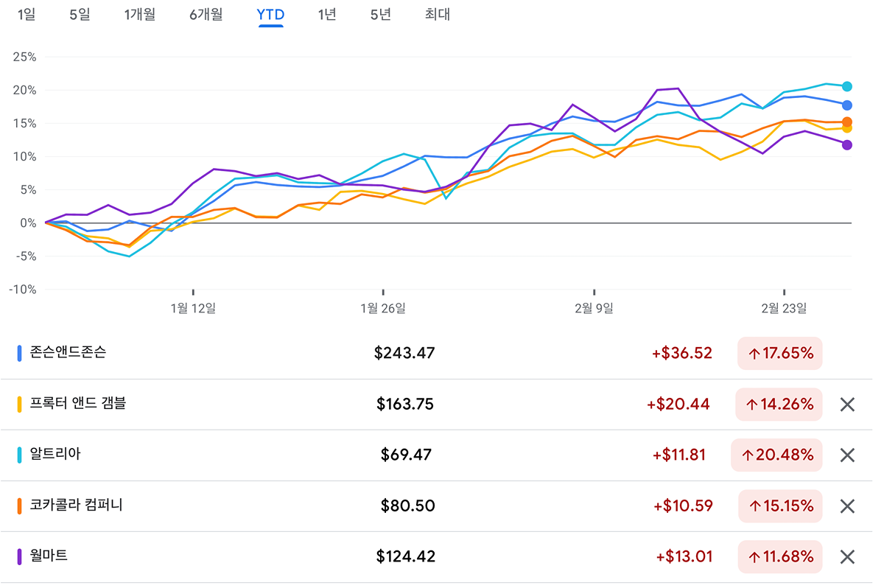Click the purple 월마트 chart endpoint dot
This screenshot has width=884, height=588.
847,145
